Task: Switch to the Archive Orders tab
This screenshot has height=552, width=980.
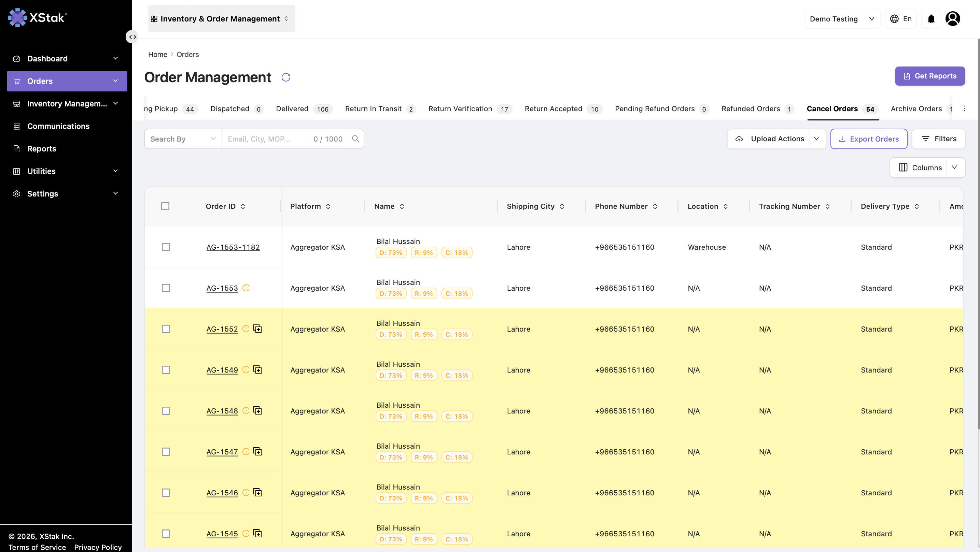Action: coord(921,109)
